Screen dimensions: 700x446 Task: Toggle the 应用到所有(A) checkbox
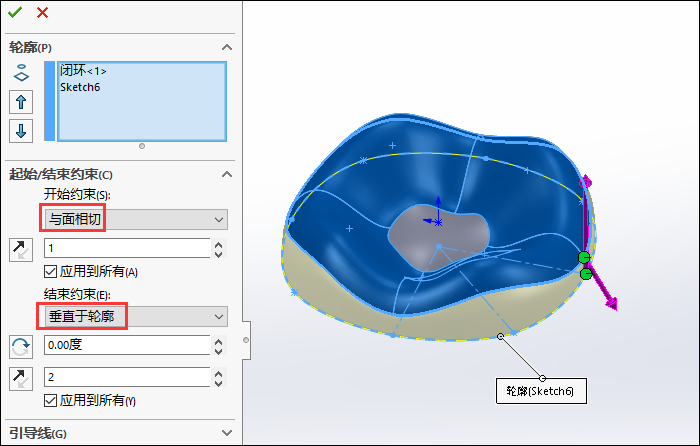(x=50, y=271)
